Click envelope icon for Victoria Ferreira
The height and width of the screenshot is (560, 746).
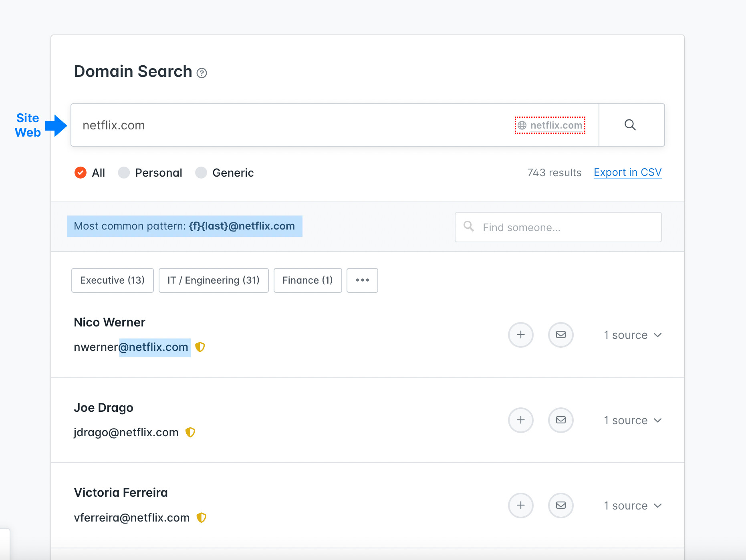point(561,505)
